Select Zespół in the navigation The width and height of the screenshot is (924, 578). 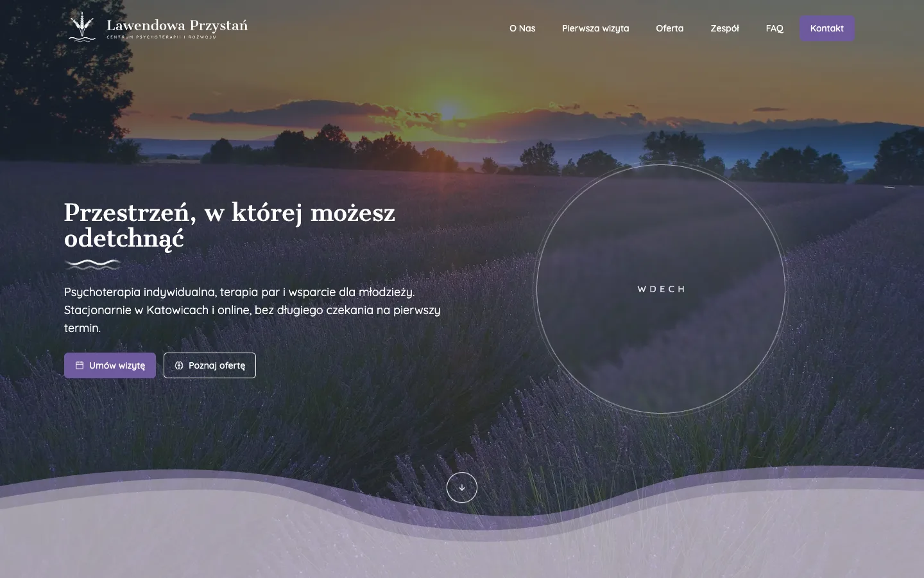pos(725,28)
